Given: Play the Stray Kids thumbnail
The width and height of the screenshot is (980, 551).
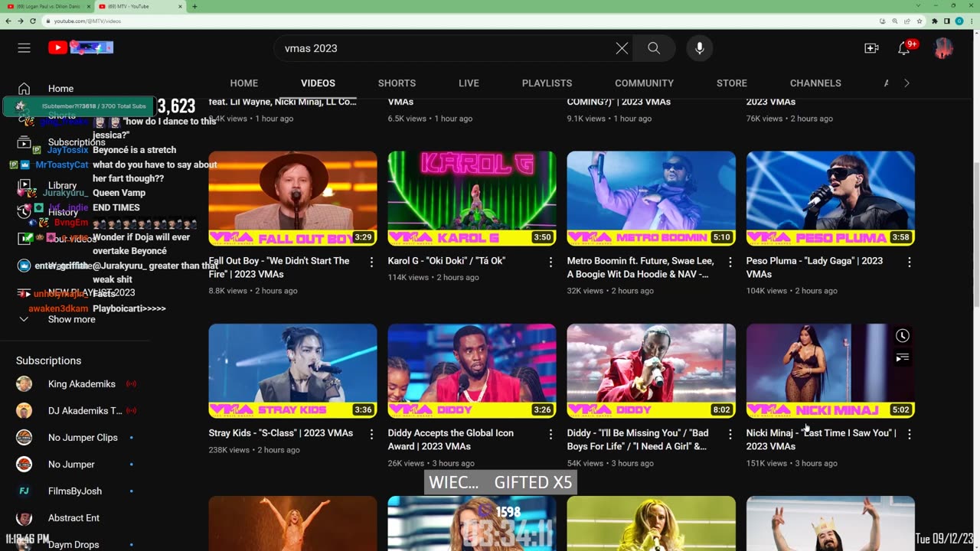Looking at the screenshot, I should tap(292, 370).
